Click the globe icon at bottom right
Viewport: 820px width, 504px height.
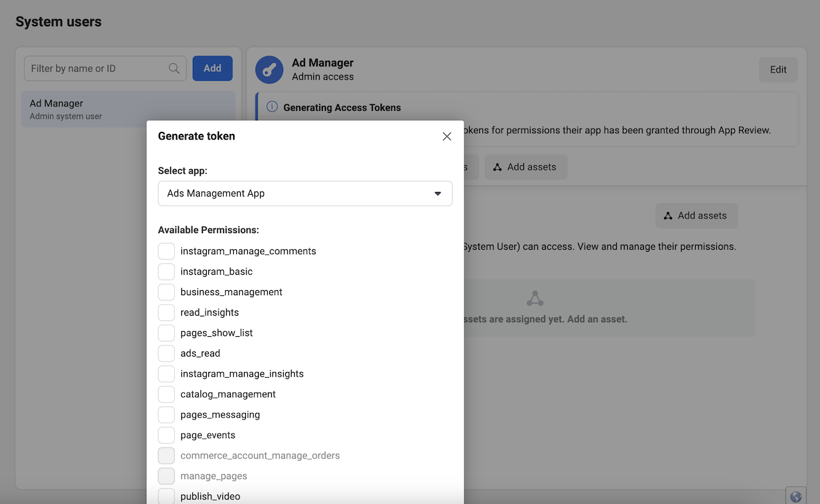796,496
